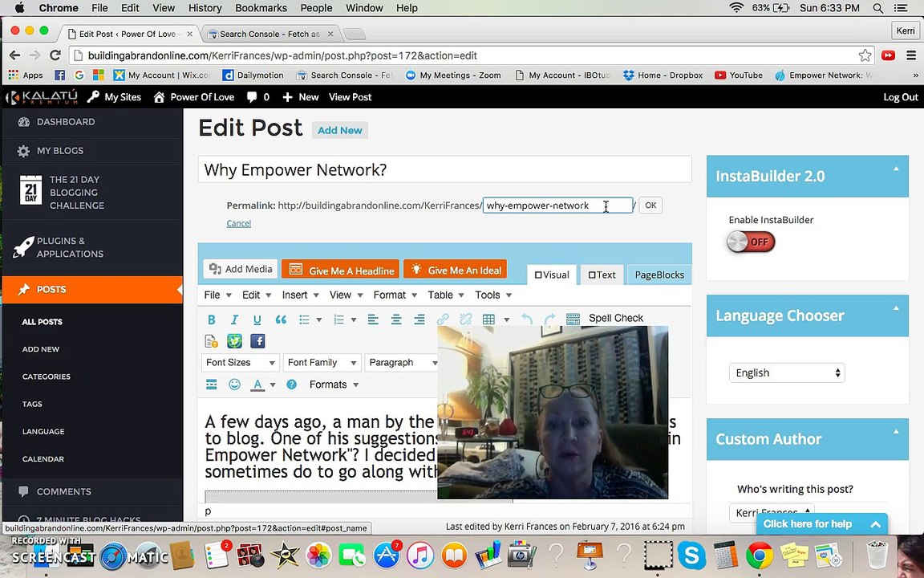The image size is (924, 578).
Task: Click Give Me A Headline
Action: click(x=341, y=270)
